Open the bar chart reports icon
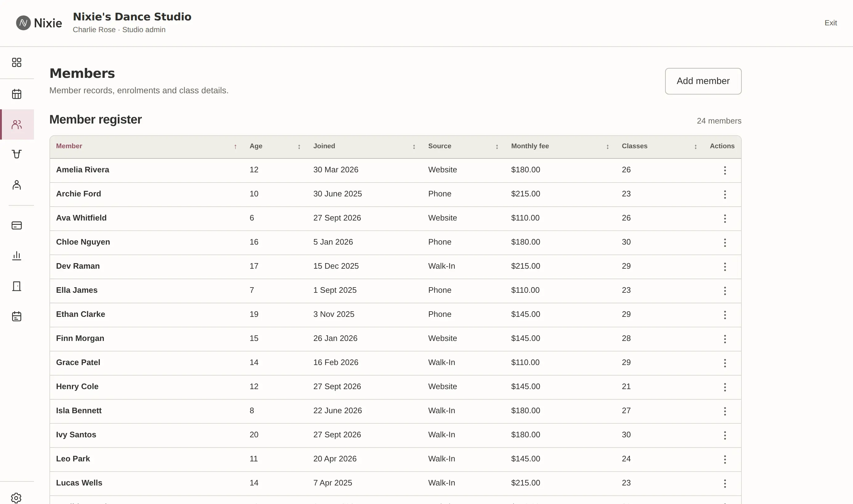 click(17, 256)
